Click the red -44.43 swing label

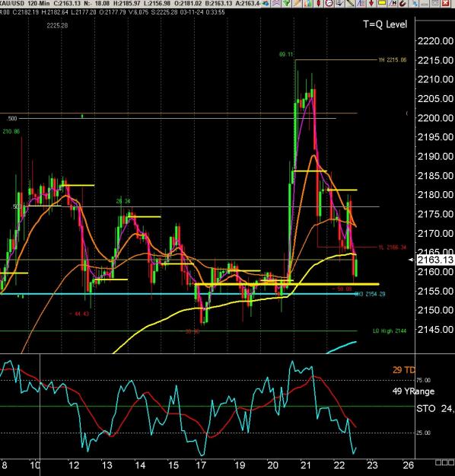[79, 314]
